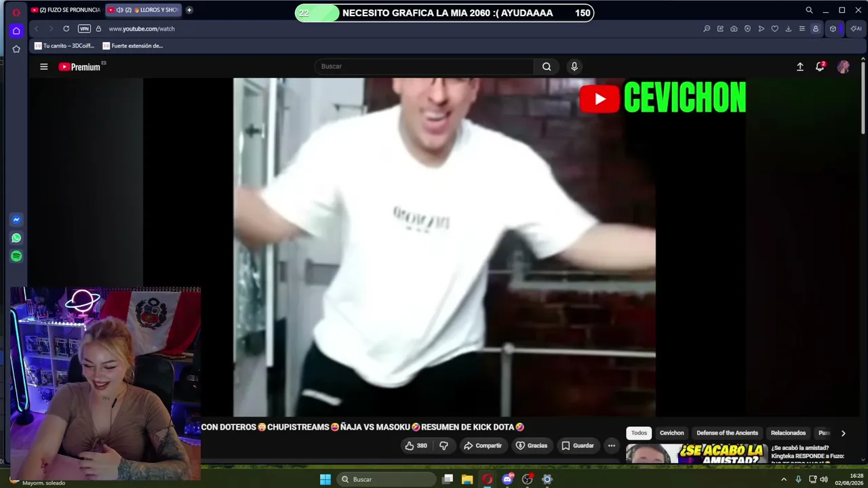Open the zoom out page icon

click(x=707, y=28)
